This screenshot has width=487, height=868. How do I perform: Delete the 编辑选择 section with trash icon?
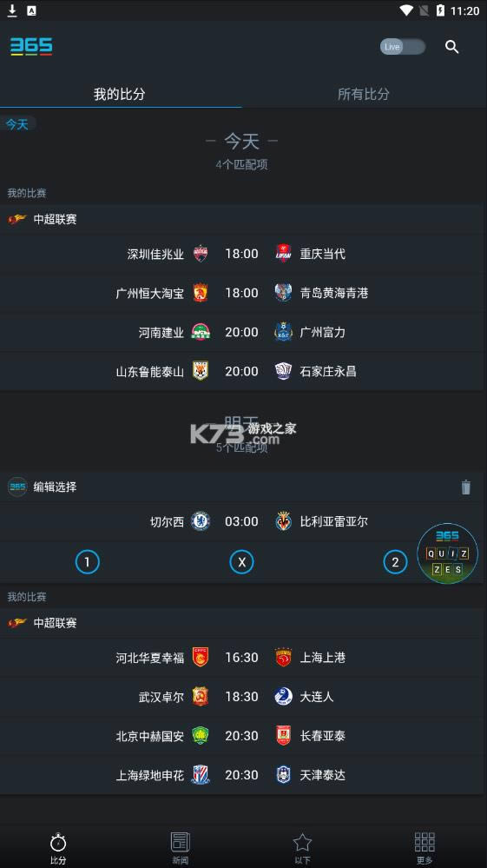[466, 487]
